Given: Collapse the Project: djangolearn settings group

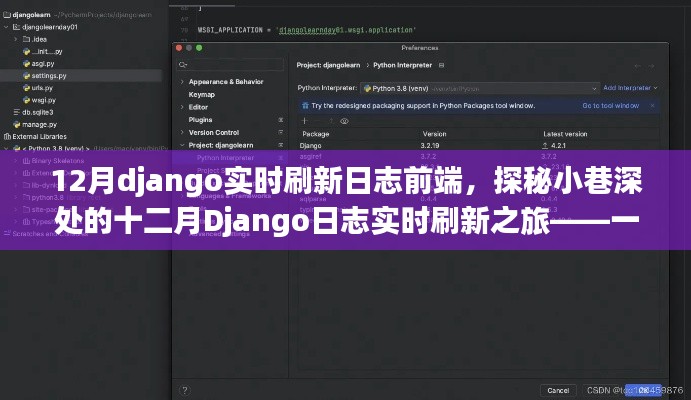Looking at the screenshot, I should click(x=182, y=145).
